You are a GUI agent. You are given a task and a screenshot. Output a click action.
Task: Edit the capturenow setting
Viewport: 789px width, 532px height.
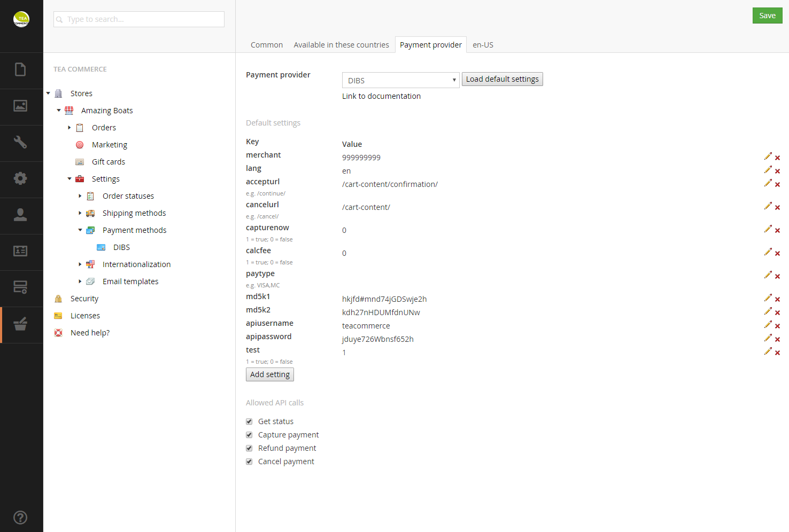pyautogui.click(x=768, y=229)
